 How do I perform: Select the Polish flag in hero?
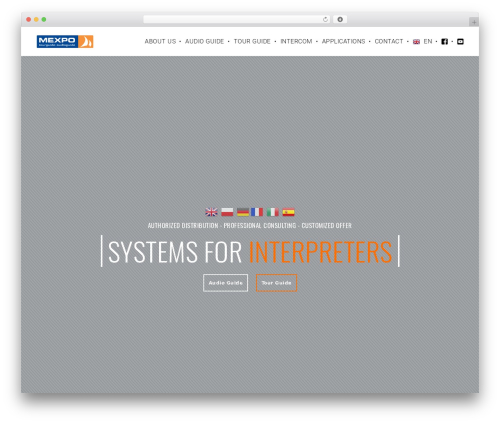(227, 212)
